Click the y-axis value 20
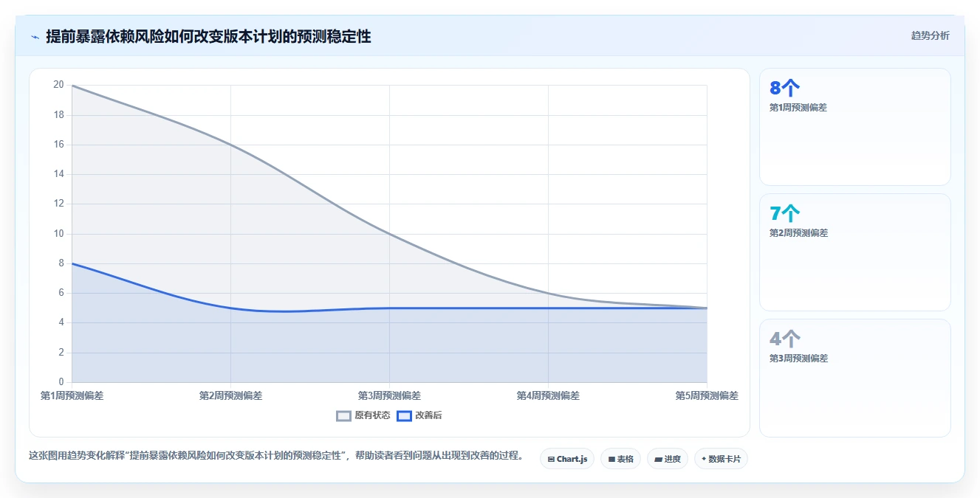The height and width of the screenshot is (498, 980). 58,85
